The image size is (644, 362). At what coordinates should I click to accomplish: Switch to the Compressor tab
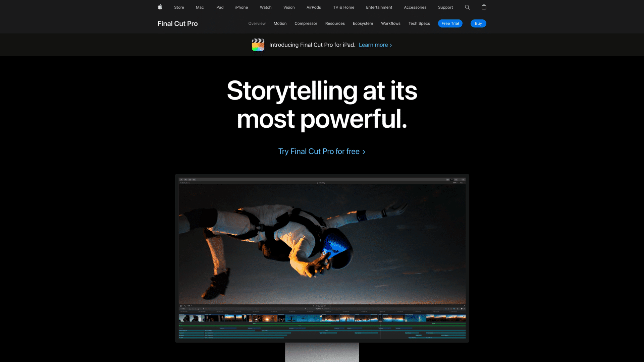pos(306,23)
